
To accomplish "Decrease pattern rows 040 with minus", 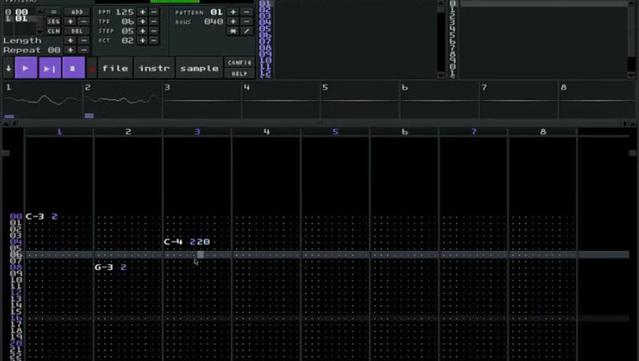I will tap(247, 21).
